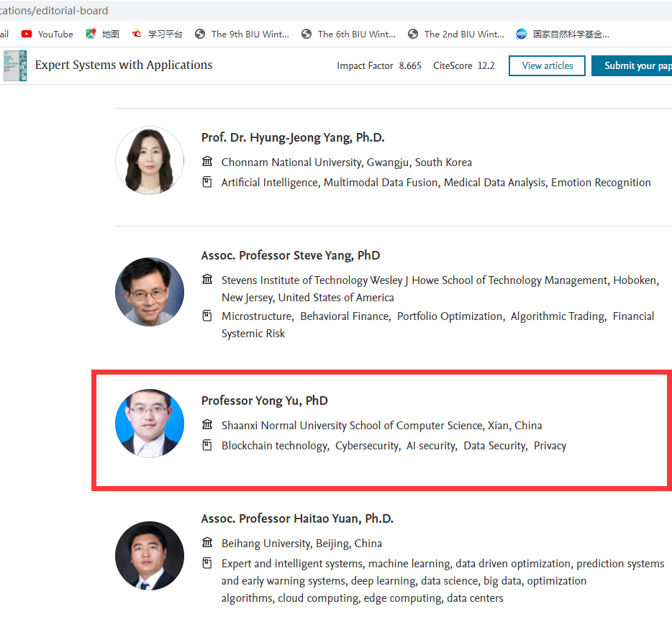Click the journal cover thumbnail in header
Screen dimensions: 672x627
[14, 65]
